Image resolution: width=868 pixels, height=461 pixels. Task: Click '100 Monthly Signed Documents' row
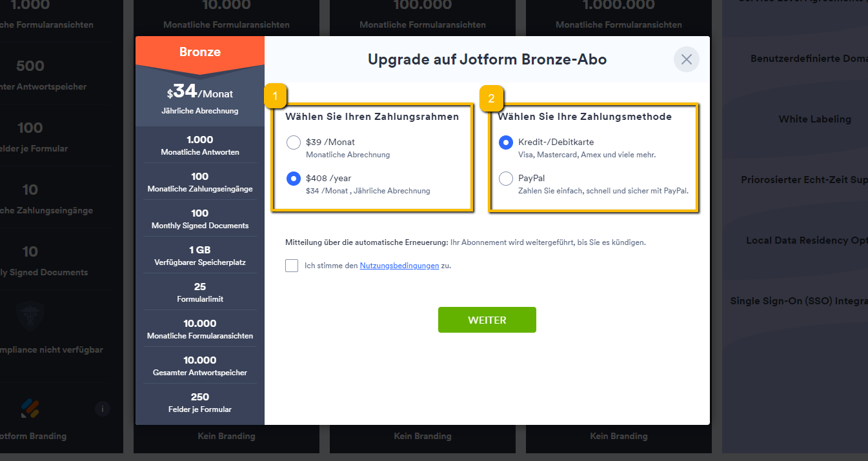[x=200, y=219]
